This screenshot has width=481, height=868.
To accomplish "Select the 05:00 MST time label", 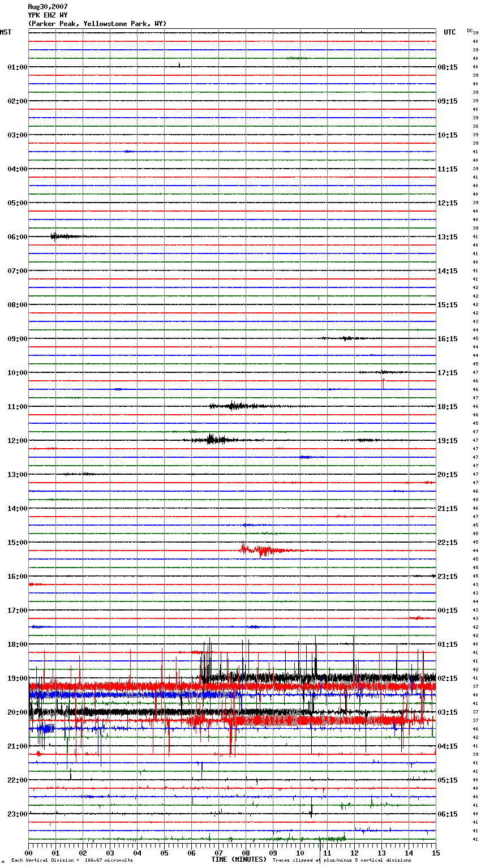I will (17, 203).
